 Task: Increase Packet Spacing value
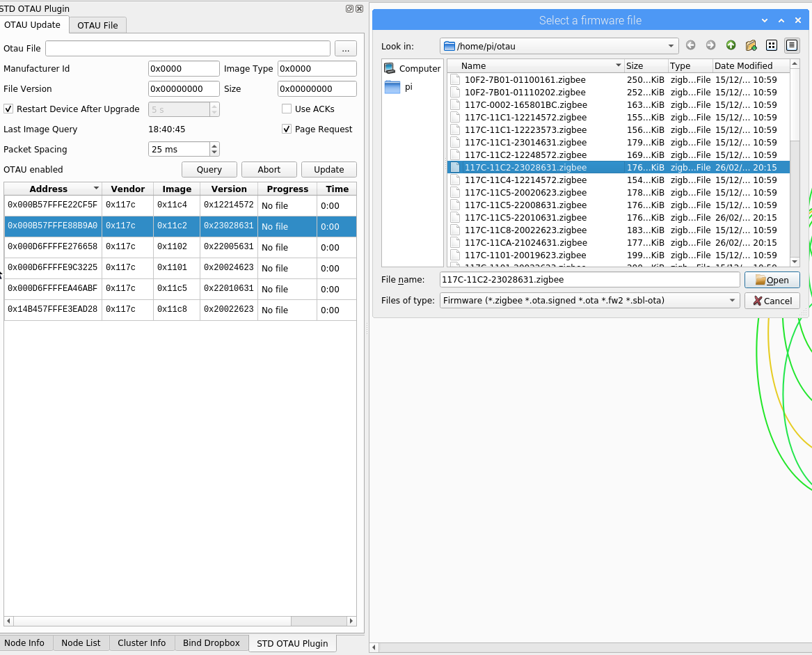click(214, 145)
